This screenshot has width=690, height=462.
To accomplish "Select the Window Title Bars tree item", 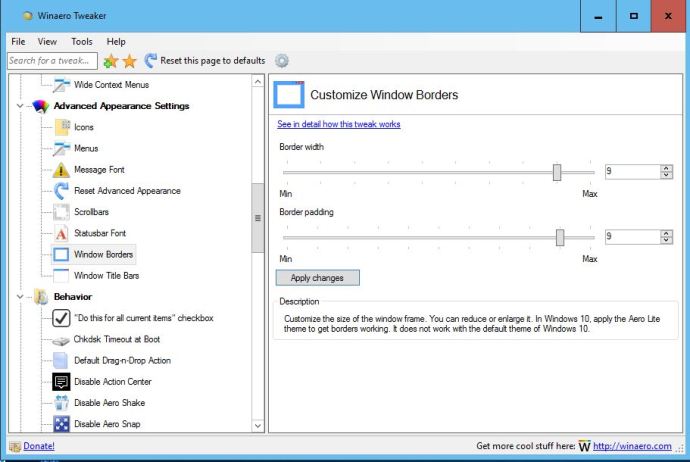I will pos(106,275).
